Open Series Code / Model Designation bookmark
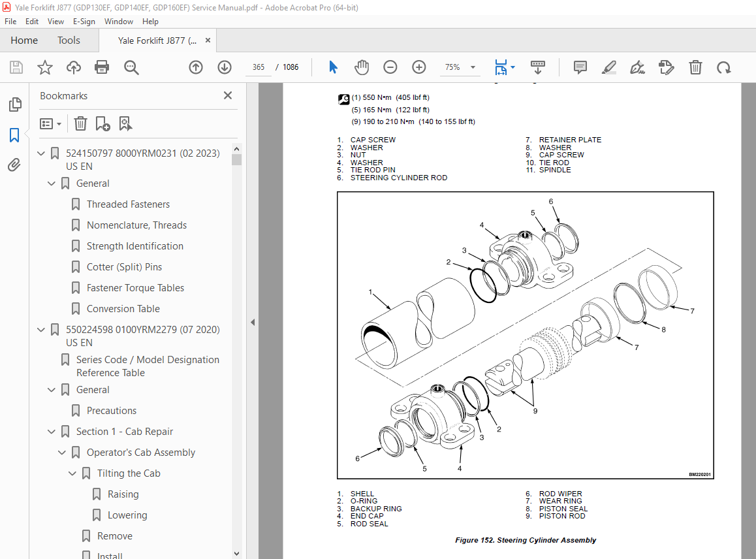 tap(148, 366)
